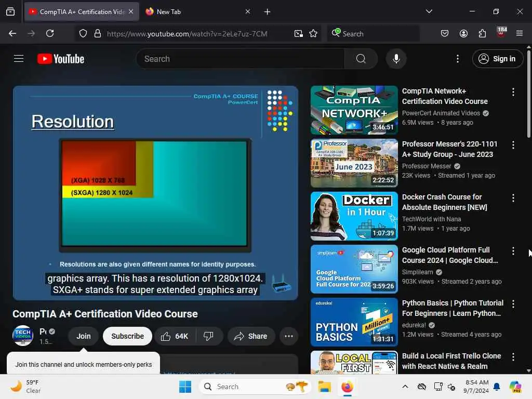532x399 pixels.
Task: Open options for Professor Messer video
Action: [513, 145]
